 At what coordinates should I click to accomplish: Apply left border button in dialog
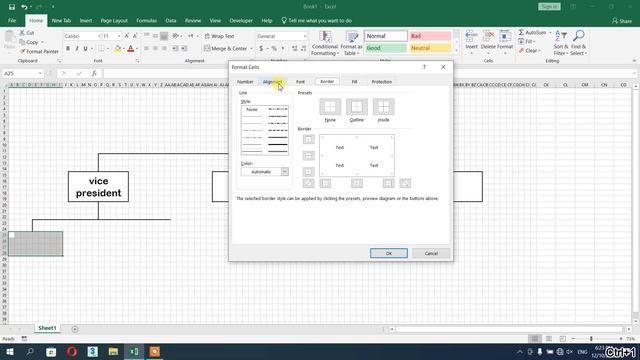pos(325,183)
